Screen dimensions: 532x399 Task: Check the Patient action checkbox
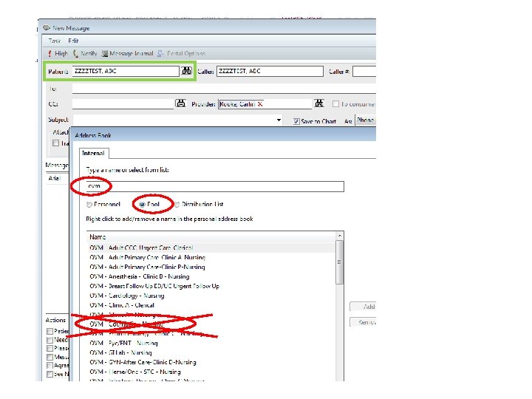point(50,331)
